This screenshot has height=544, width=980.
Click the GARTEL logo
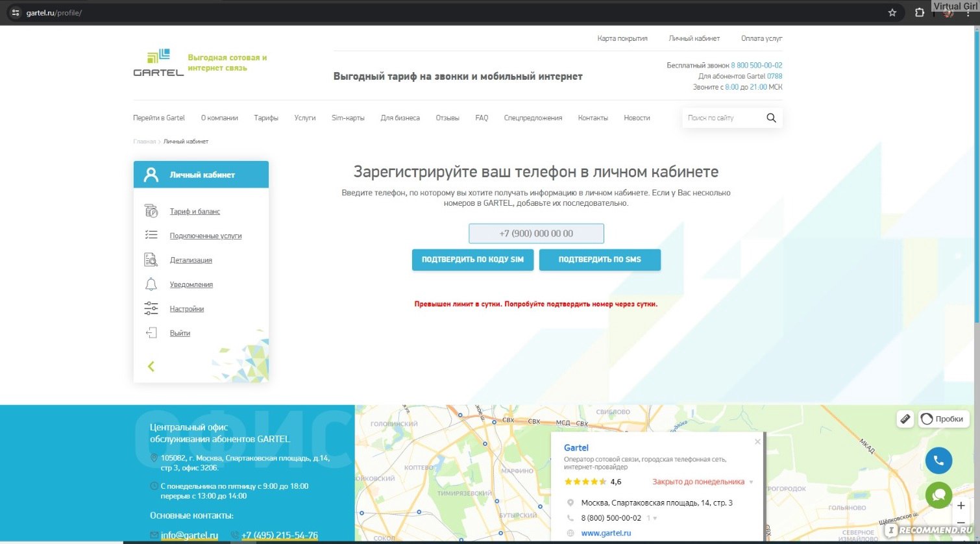click(158, 62)
